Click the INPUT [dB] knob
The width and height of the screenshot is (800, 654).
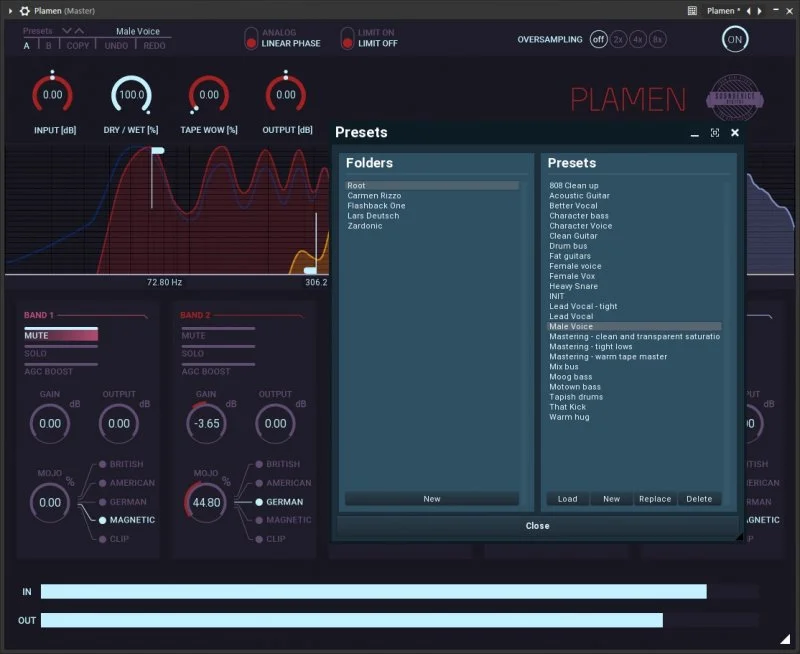coord(53,94)
